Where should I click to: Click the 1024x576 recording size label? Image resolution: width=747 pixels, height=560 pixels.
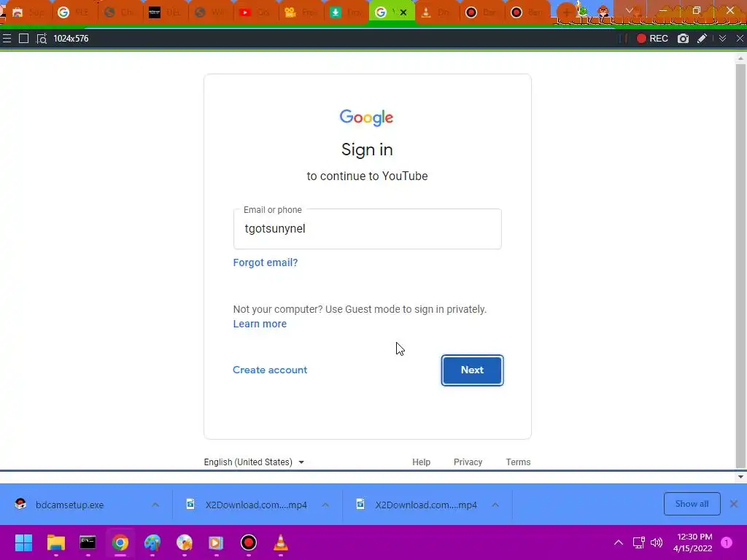point(71,39)
